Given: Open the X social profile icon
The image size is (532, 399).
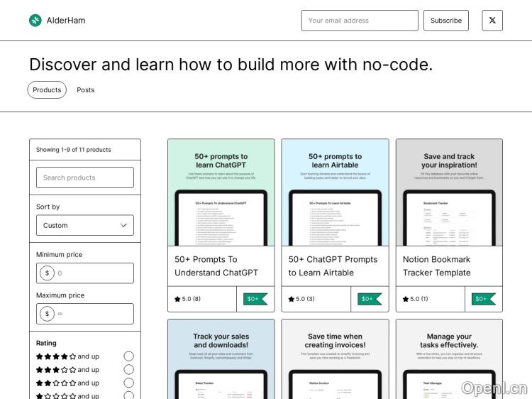Looking at the screenshot, I should (x=492, y=21).
